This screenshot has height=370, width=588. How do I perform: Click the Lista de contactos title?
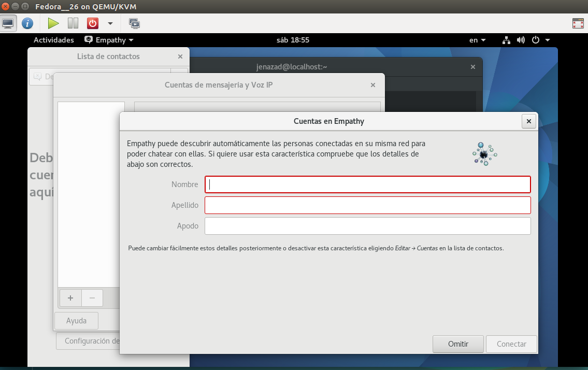tap(108, 56)
